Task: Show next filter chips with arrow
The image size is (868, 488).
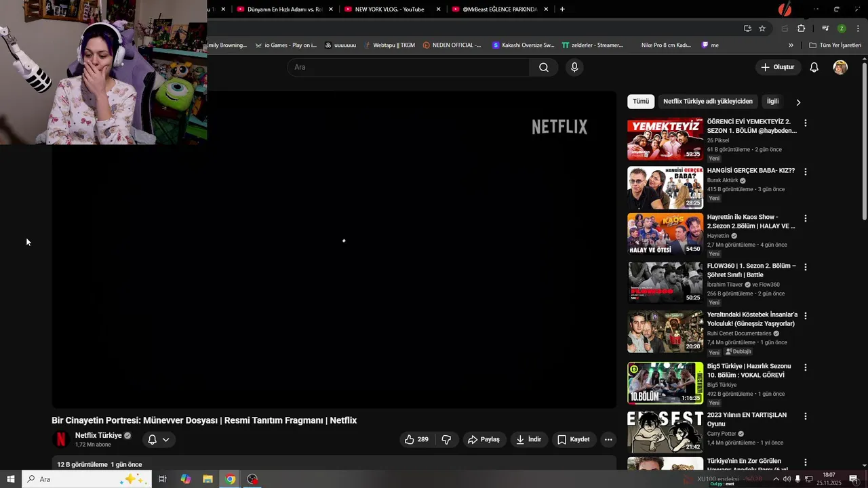Action: pyautogui.click(x=798, y=102)
